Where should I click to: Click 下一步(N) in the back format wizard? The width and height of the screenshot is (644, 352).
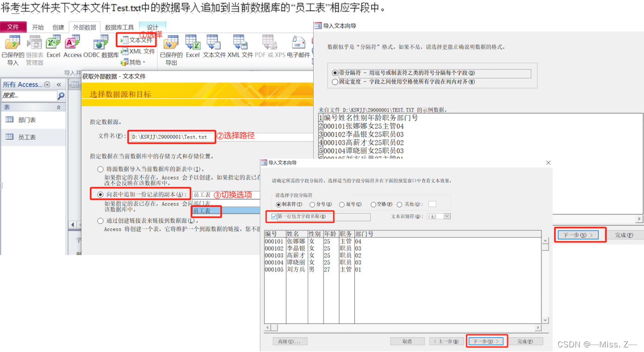(578, 235)
